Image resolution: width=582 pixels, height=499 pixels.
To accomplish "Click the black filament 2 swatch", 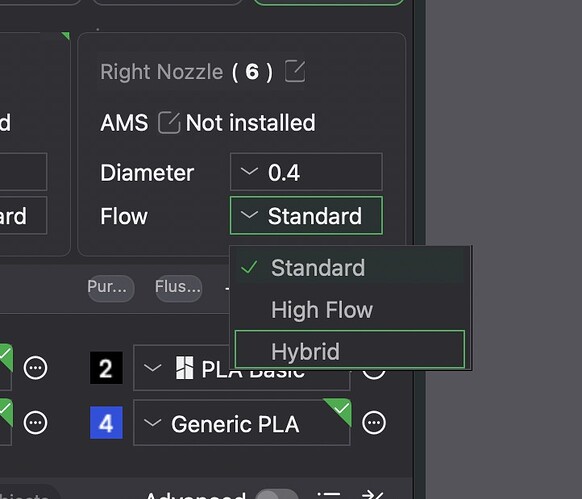I will pyautogui.click(x=107, y=368).
